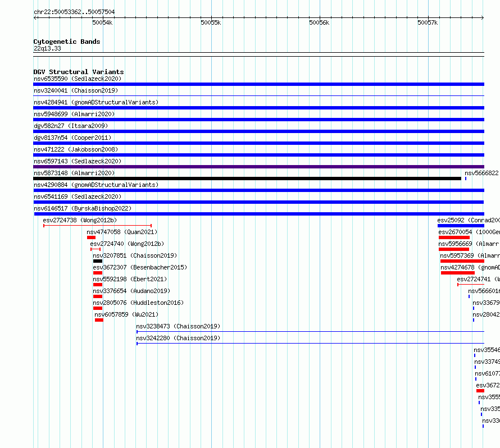The width and height of the screenshot is (500, 448).
Task: Click nsv6146517 (ByrskaBishop2022) label
Action: point(83,208)
